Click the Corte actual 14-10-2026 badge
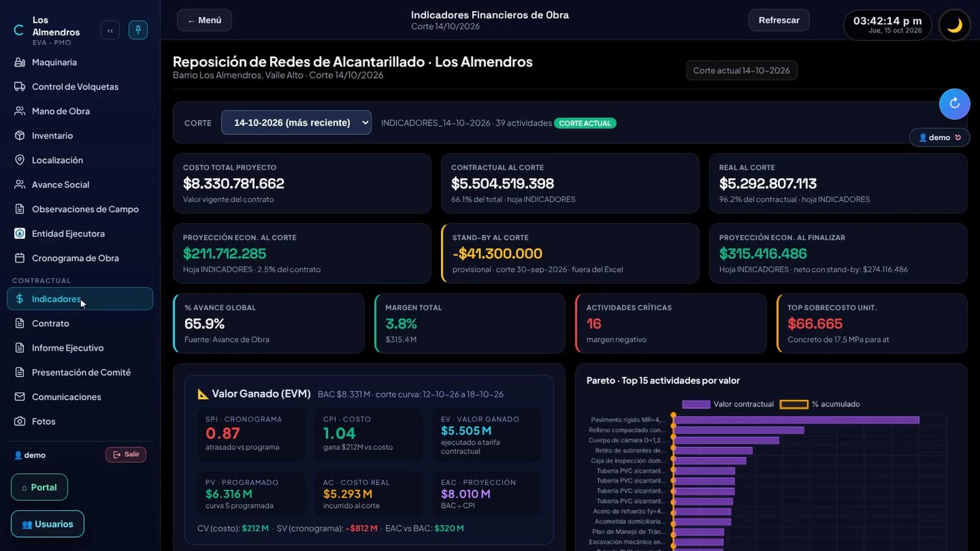Image resolution: width=980 pixels, height=551 pixels. pyautogui.click(x=741, y=70)
